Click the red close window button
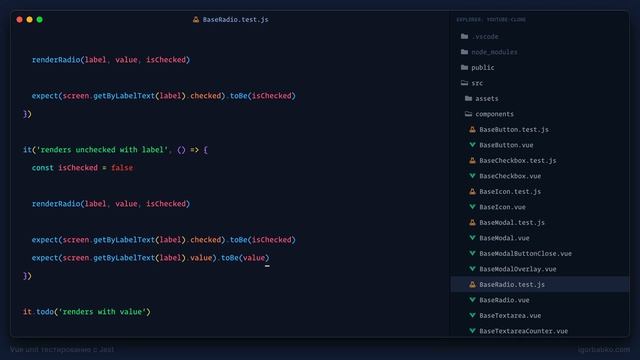Viewport: 640px width, 360px height. (x=19, y=19)
